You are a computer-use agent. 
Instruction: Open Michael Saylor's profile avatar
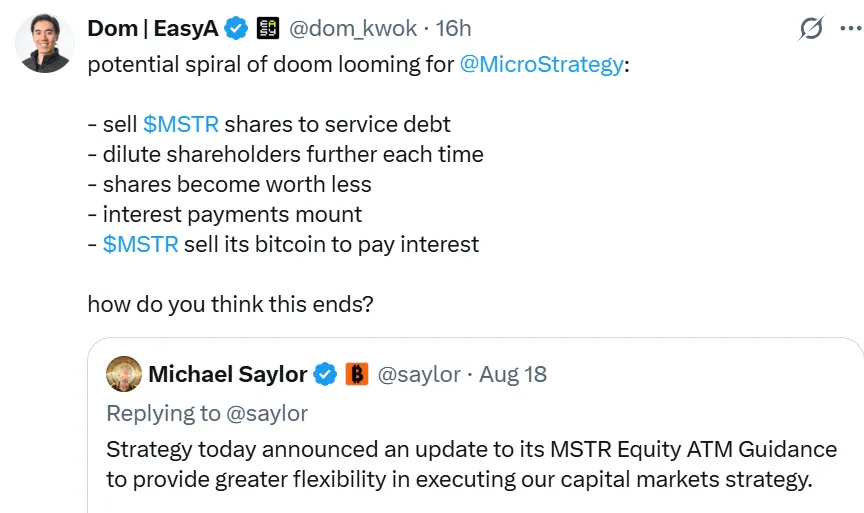pyautogui.click(x=123, y=374)
